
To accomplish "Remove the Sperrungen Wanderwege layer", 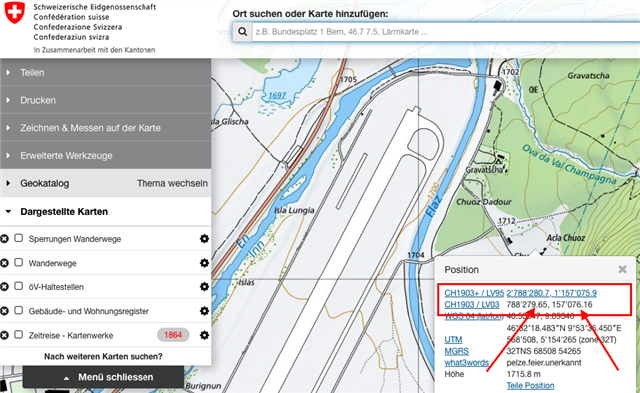I will point(4,239).
